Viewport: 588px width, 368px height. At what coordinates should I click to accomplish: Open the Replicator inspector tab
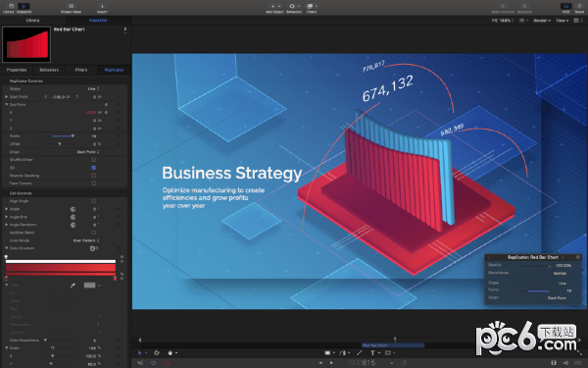tap(114, 70)
